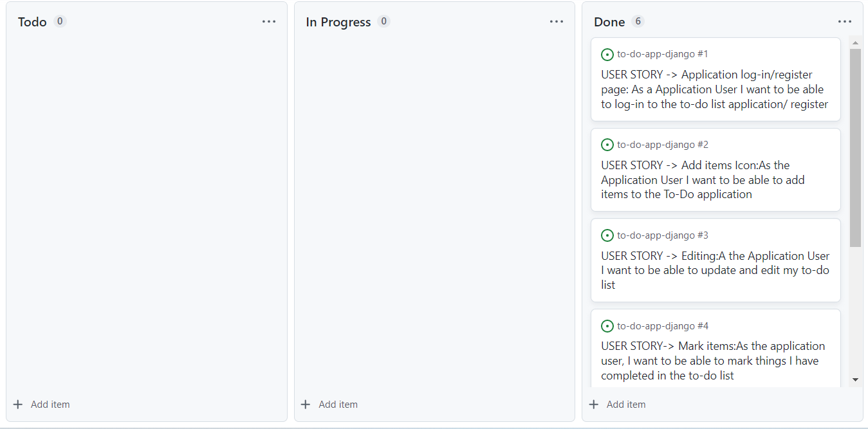
Task: Click Add item in the Todo column
Action: 42,405
